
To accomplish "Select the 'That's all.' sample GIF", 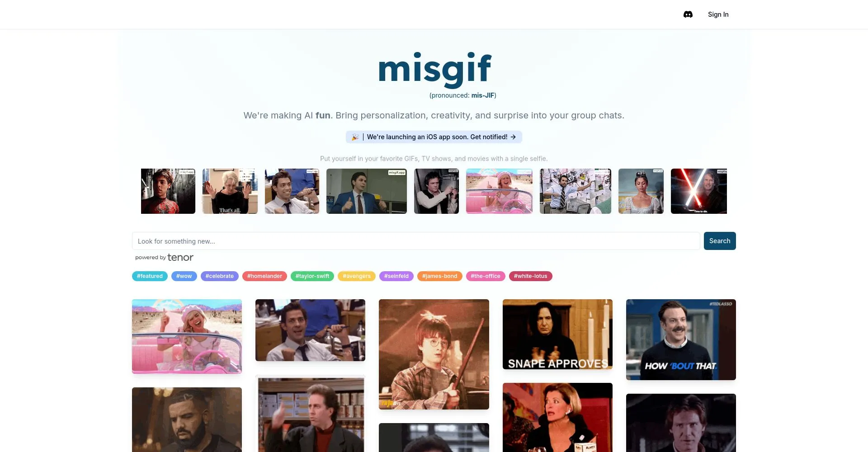I will point(230,191).
